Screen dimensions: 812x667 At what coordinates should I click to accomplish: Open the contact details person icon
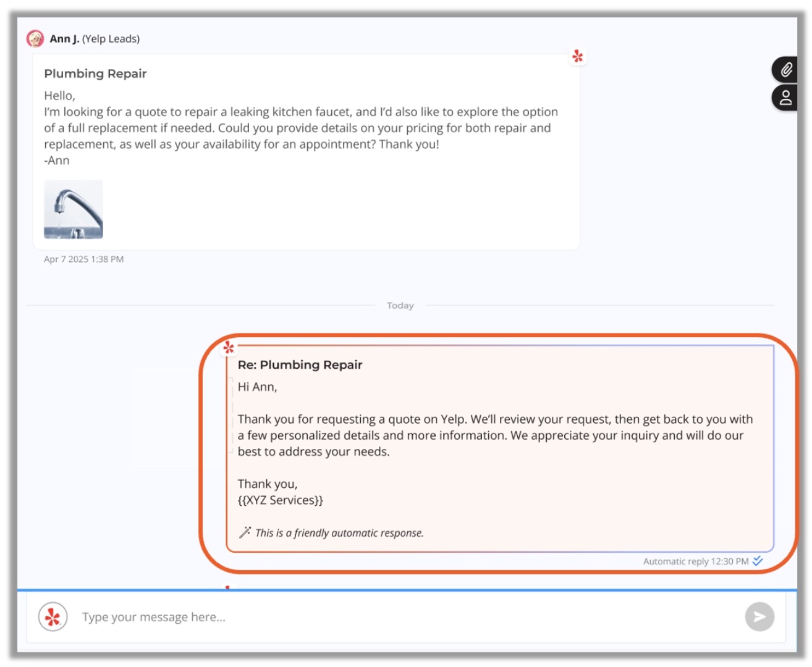(x=785, y=98)
